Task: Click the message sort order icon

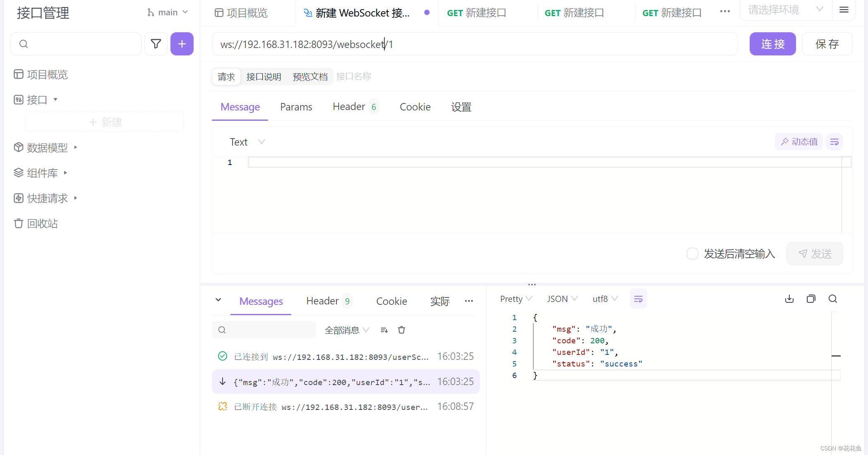Action: (x=384, y=330)
